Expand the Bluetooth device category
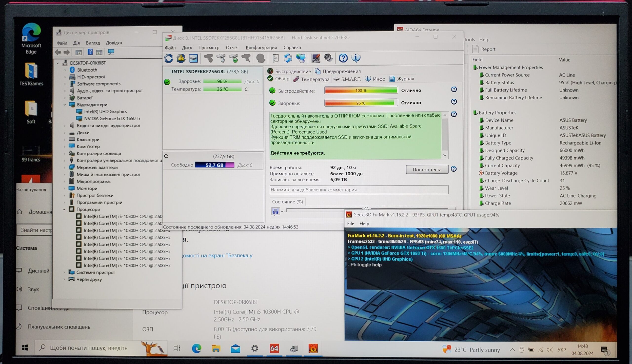 65,70
